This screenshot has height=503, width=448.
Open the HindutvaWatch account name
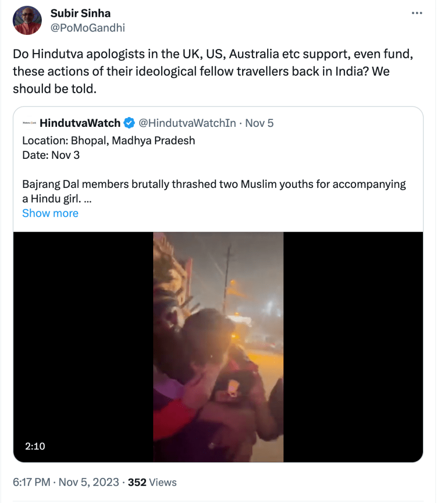click(80, 123)
